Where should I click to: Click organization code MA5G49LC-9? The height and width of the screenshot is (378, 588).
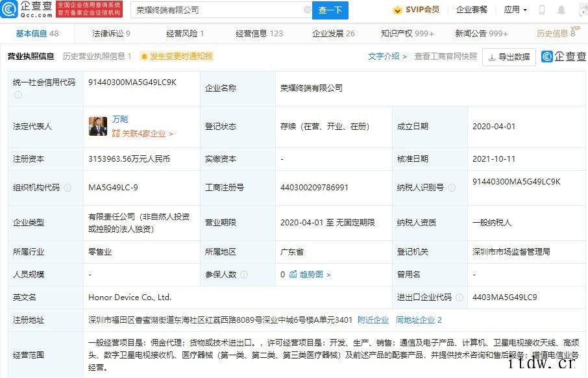coord(113,188)
